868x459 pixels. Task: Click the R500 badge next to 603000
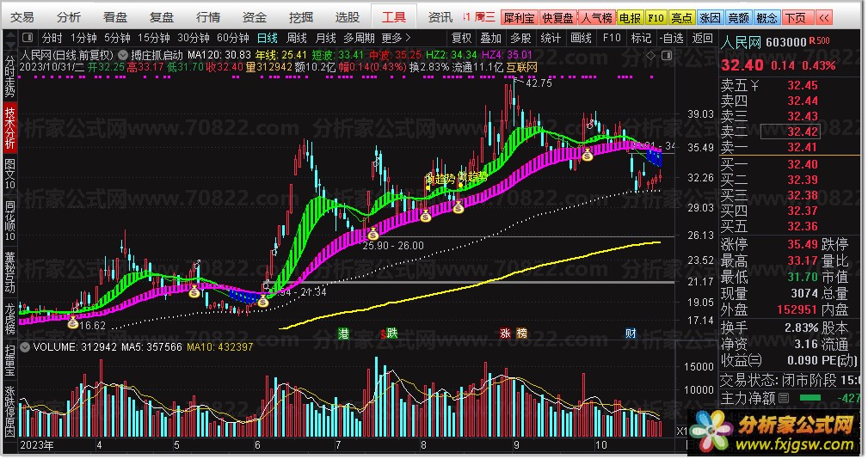click(x=819, y=41)
